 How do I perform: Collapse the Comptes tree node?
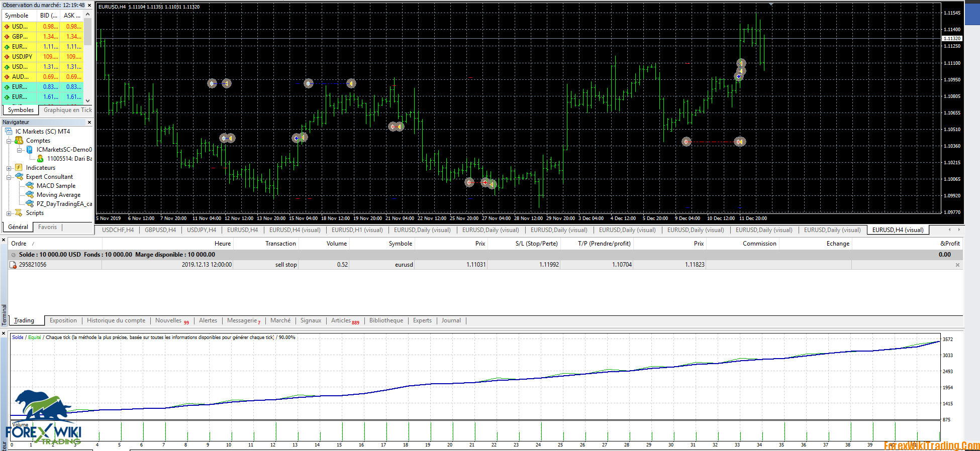coord(9,141)
